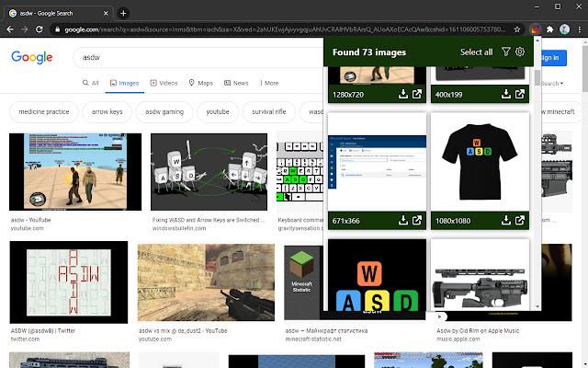Open the extension settings gear
The image size is (588, 368).
pos(520,52)
